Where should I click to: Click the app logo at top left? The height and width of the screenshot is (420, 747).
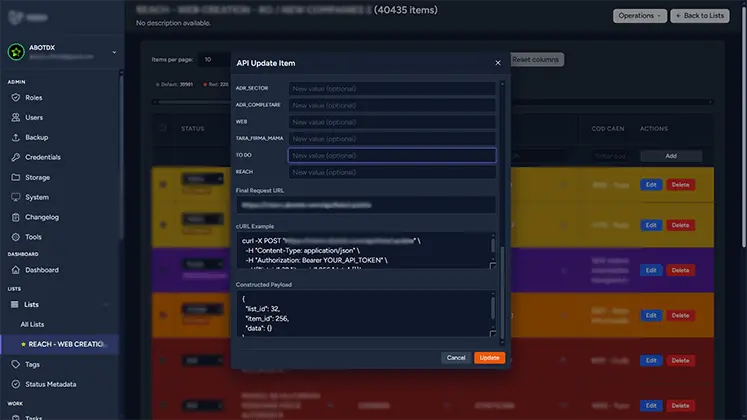point(16,18)
